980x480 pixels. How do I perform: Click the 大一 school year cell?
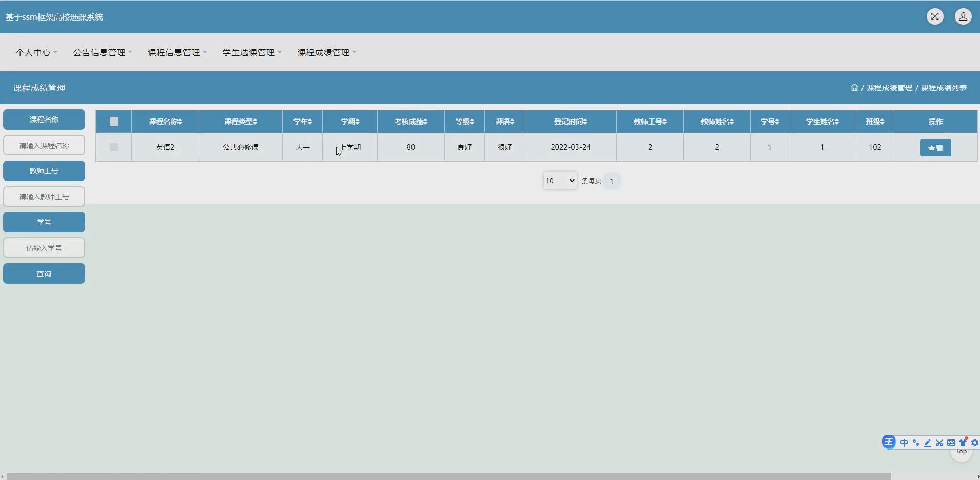[x=303, y=147]
